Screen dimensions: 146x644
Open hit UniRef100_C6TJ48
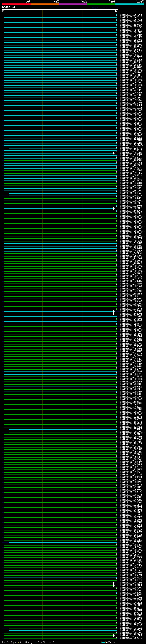[x=131, y=15]
